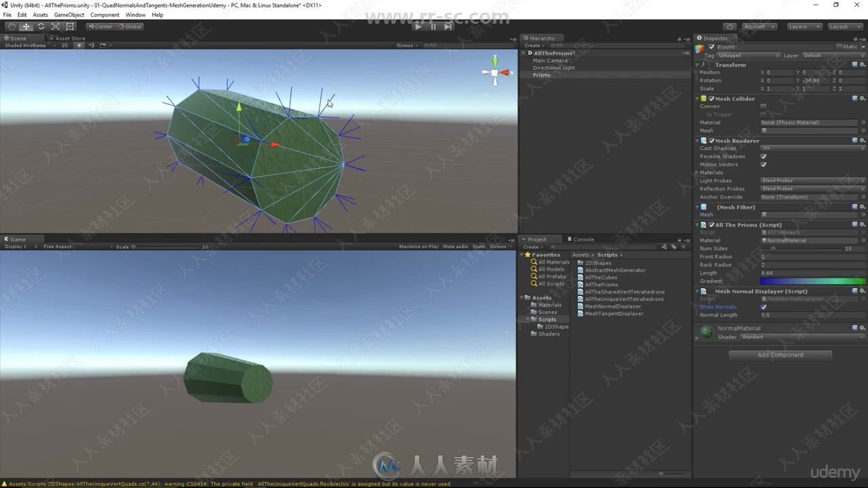Toggle All The Prisms script enabled checkbox
This screenshot has width=868, height=488.
click(x=711, y=224)
